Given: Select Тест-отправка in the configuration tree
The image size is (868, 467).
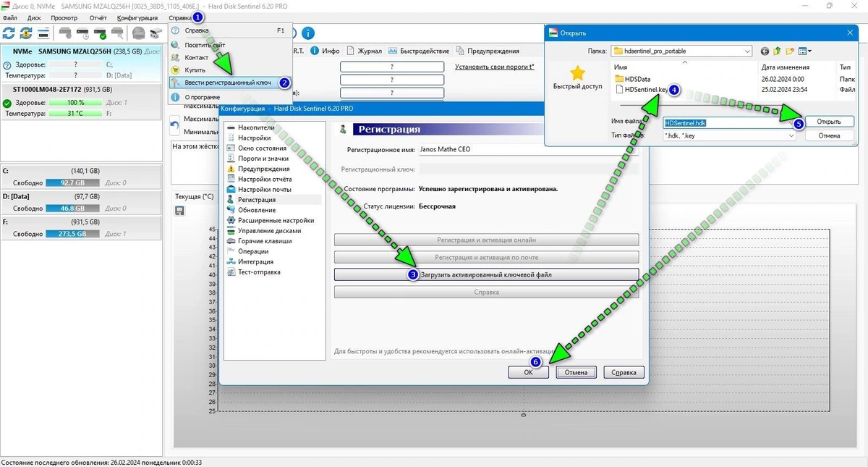Looking at the screenshot, I should (259, 272).
